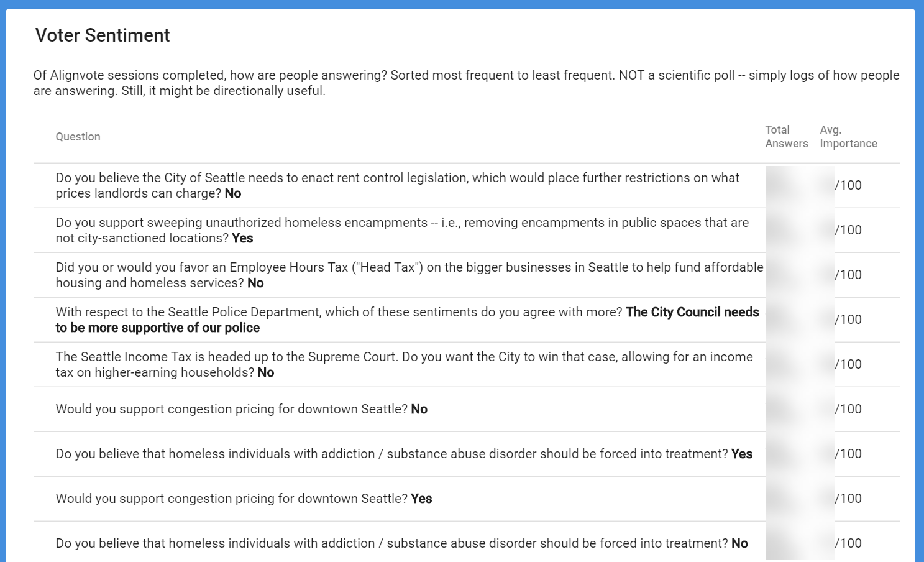Open the Seattle Police Department sentiment row

tap(407, 320)
